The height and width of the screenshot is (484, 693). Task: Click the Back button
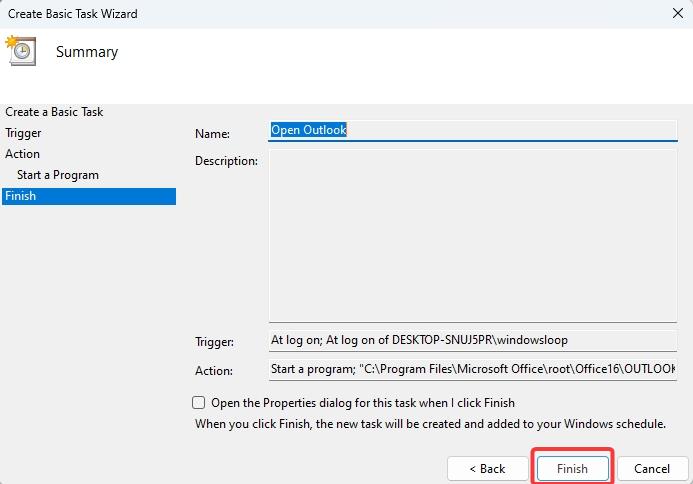click(x=487, y=469)
